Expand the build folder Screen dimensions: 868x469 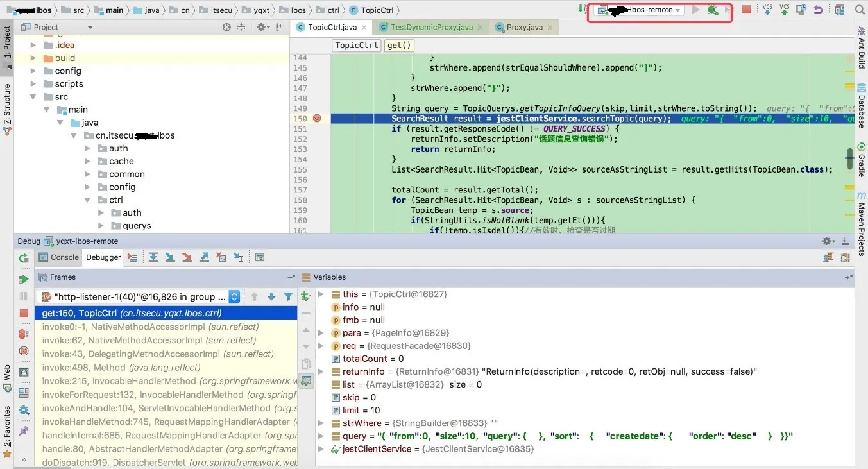click(x=34, y=58)
